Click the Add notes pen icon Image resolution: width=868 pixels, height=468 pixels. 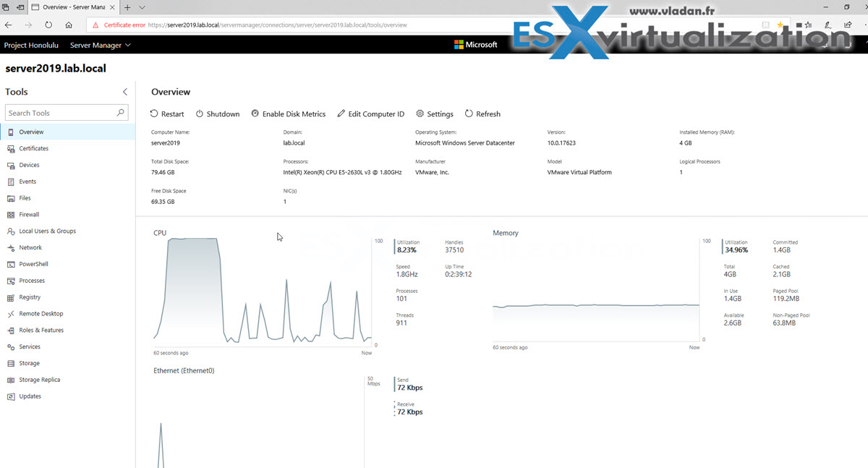[828, 25]
